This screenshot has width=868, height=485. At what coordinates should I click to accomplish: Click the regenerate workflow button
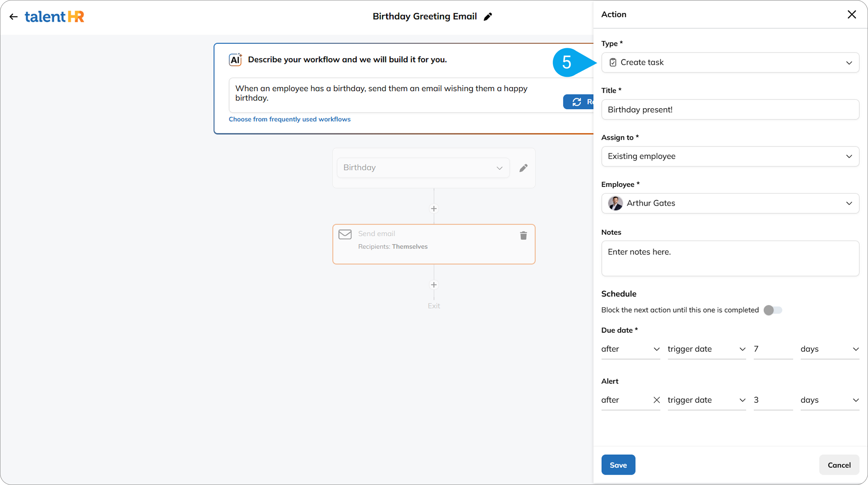(x=578, y=102)
